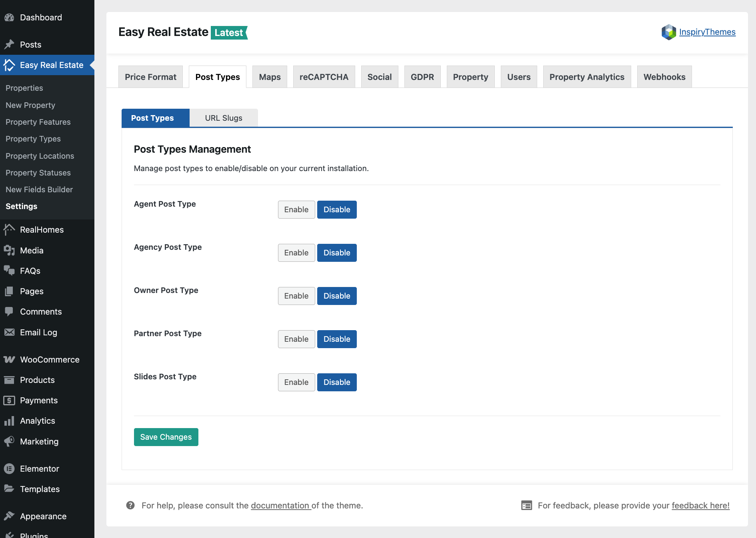Open Property Types submenu item
Viewport: 756px width, 538px height.
(x=33, y=139)
